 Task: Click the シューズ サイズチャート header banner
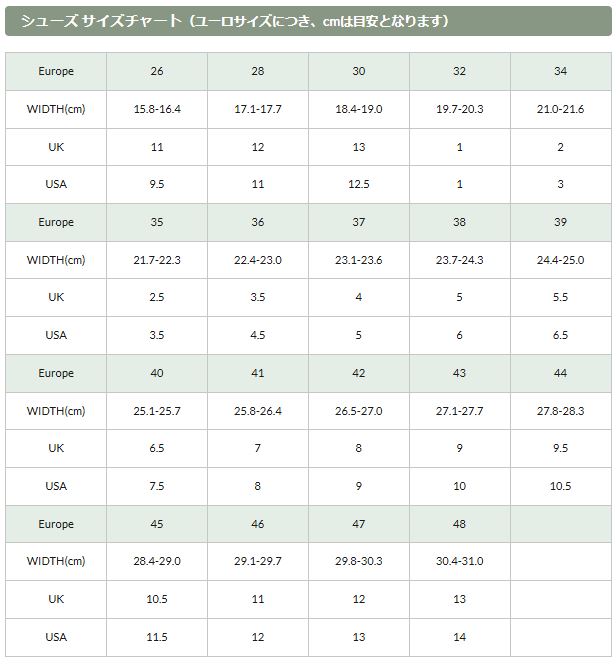pos(307,21)
